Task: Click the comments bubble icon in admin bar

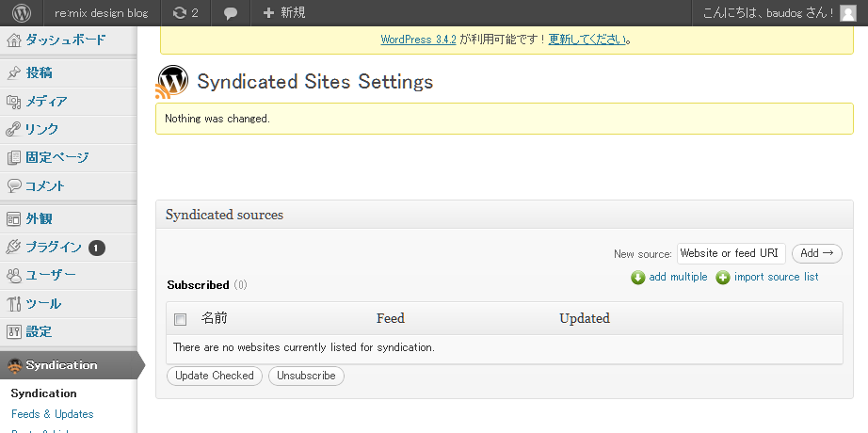Action: 231,13
